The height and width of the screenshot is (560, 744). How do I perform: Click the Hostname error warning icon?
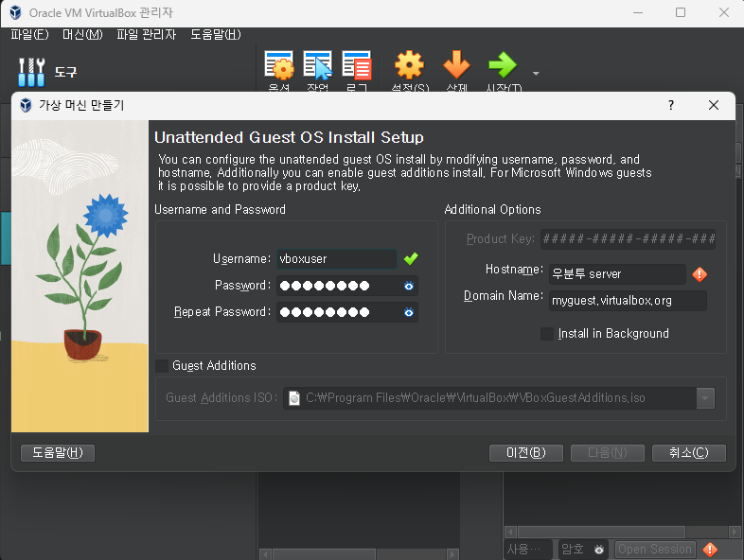pos(700,274)
